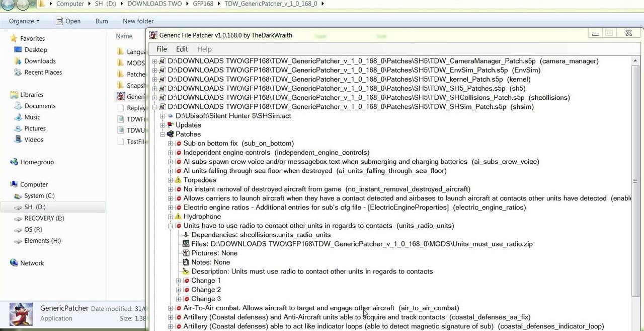Toggle Change 1 red status icon

(186, 281)
